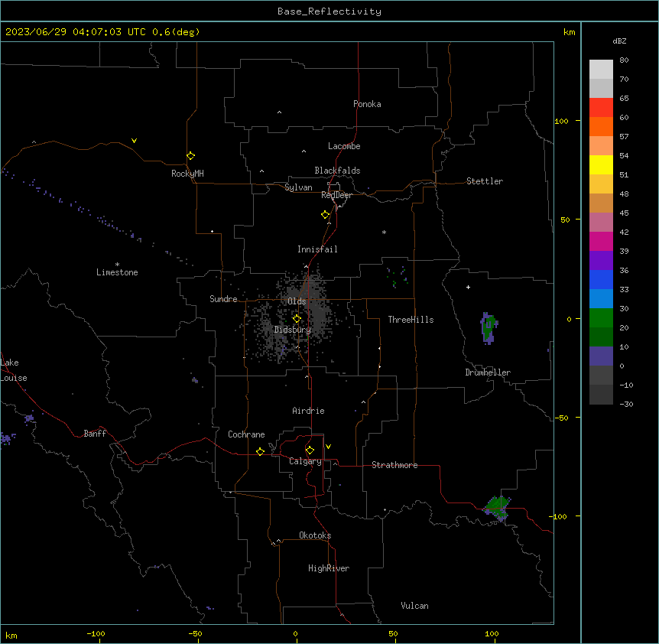659x644 pixels.
Task: Pick the indigo 0-10 dBZ legend swatch
Action: click(601, 356)
